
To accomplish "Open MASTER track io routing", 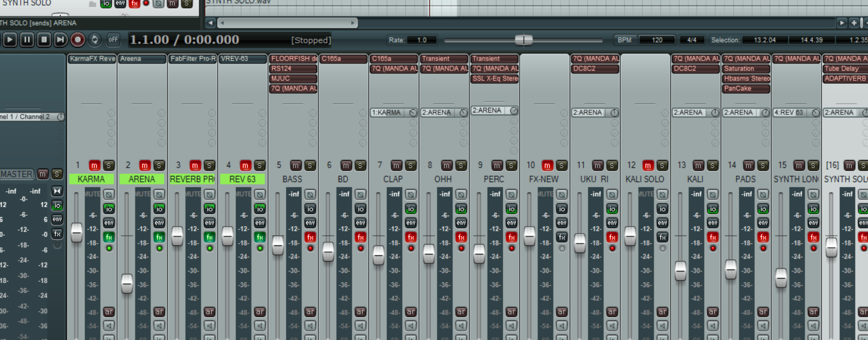I will point(57,205).
